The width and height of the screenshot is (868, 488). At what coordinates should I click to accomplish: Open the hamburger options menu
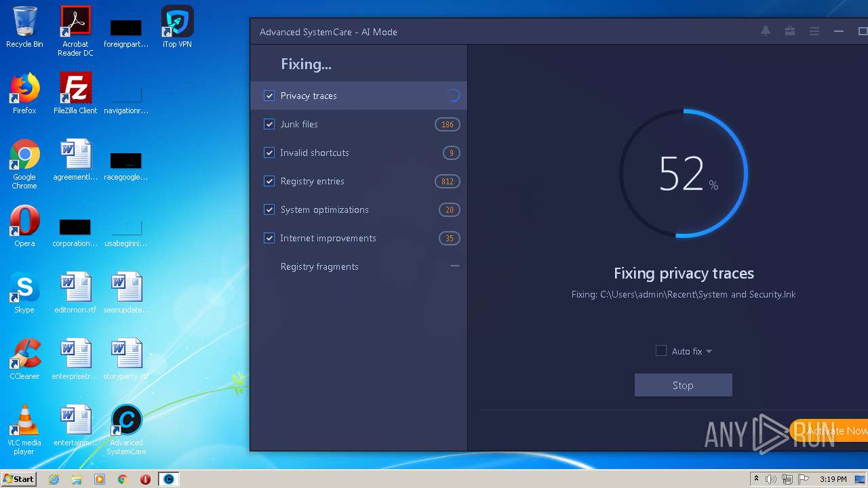click(814, 31)
